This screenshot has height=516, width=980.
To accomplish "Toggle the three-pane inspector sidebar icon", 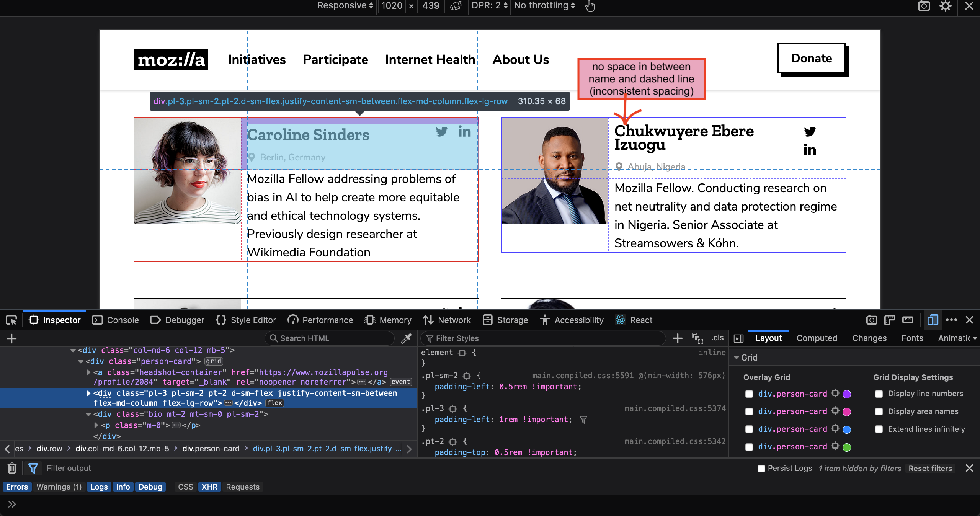I will (x=738, y=338).
